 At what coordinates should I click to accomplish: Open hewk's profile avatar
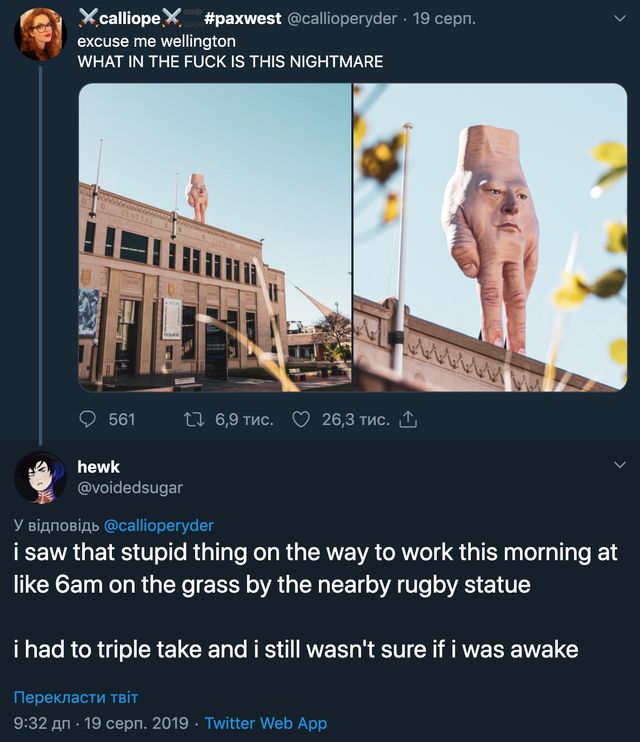(40, 477)
